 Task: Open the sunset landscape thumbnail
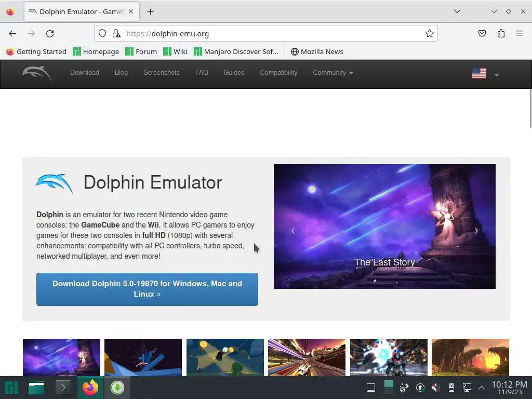[470, 357]
